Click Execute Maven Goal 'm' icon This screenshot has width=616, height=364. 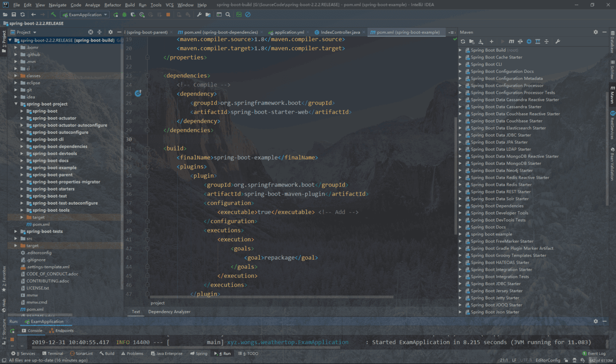(x=512, y=42)
